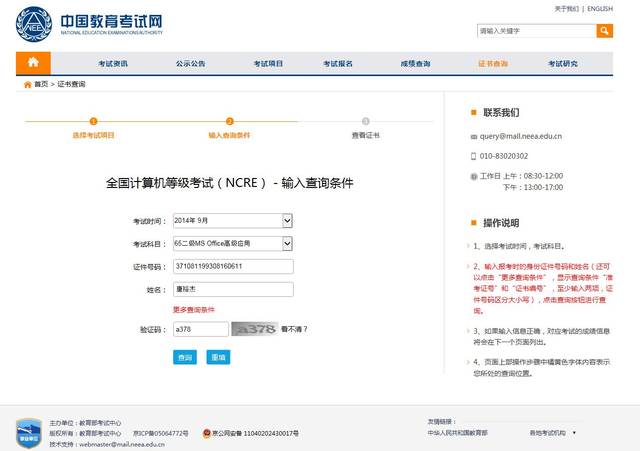Click the keyword search input field
Viewport: 640px width, 451px height.
(x=537, y=31)
